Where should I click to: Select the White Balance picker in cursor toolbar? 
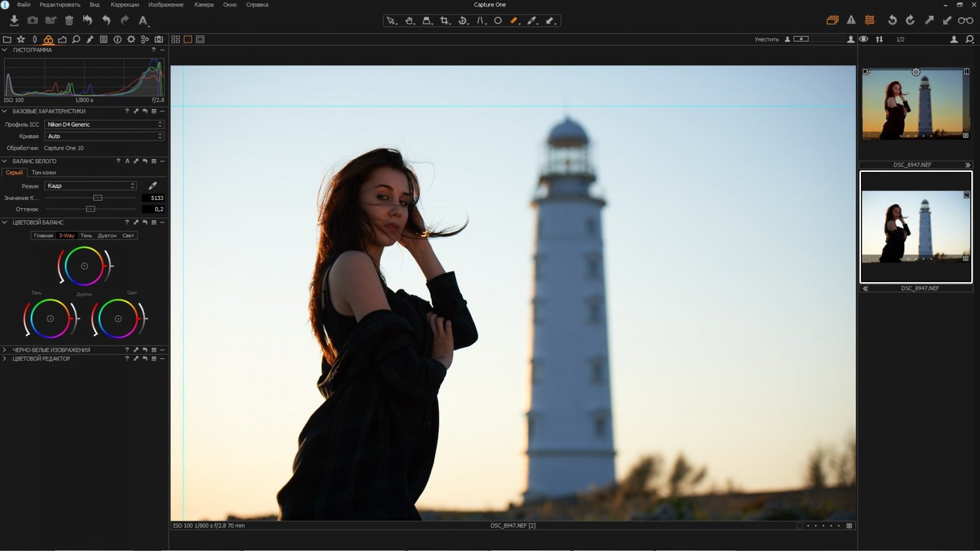pyautogui.click(x=532, y=21)
